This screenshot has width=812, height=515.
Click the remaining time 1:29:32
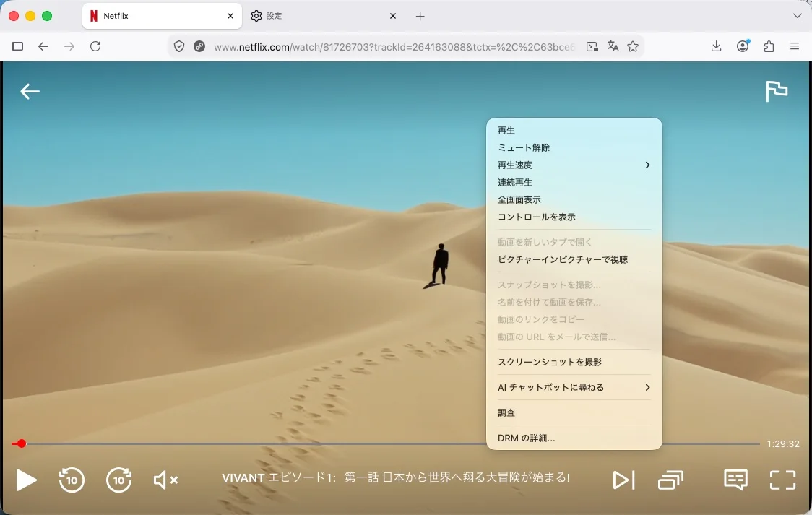pyautogui.click(x=783, y=444)
